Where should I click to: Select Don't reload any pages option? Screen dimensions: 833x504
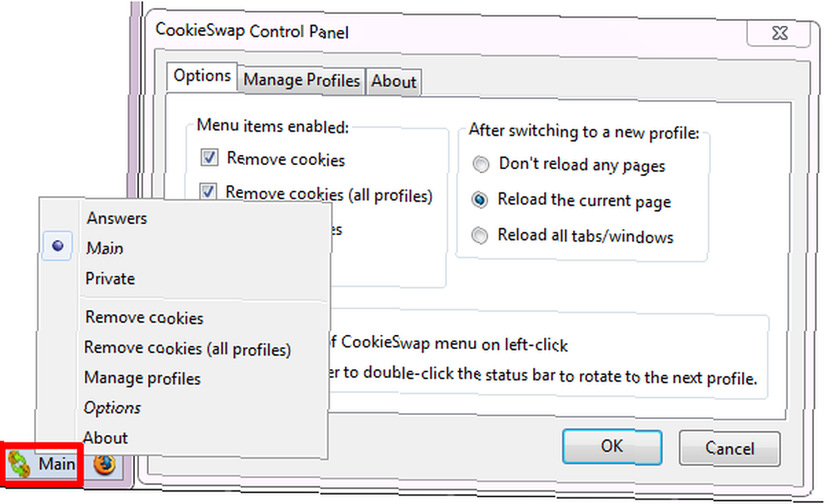click(x=481, y=164)
